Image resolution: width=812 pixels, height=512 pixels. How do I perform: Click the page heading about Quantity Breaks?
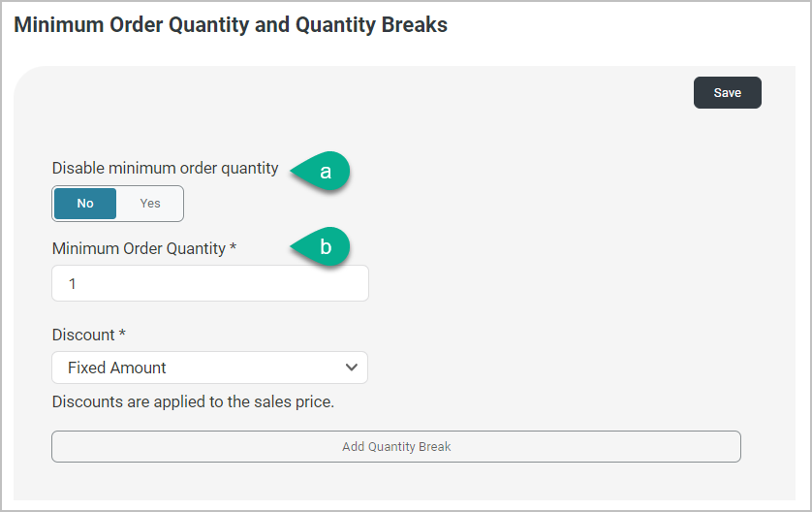coord(231,25)
